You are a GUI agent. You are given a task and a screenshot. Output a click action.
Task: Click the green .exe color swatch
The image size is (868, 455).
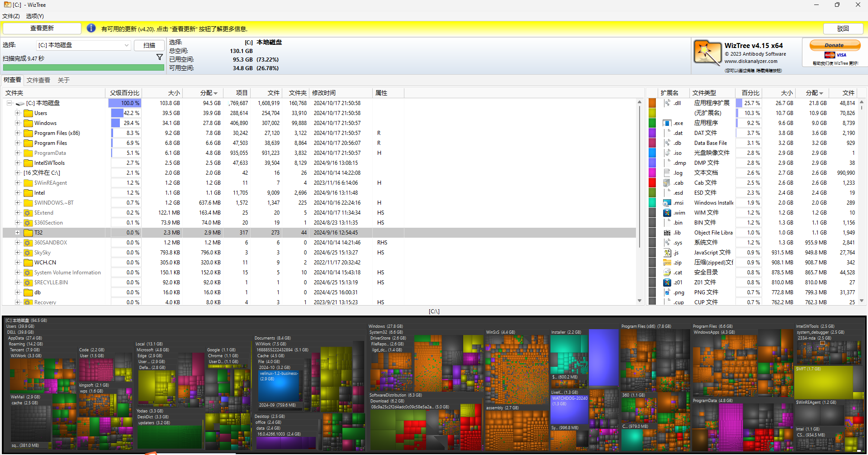point(652,123)
